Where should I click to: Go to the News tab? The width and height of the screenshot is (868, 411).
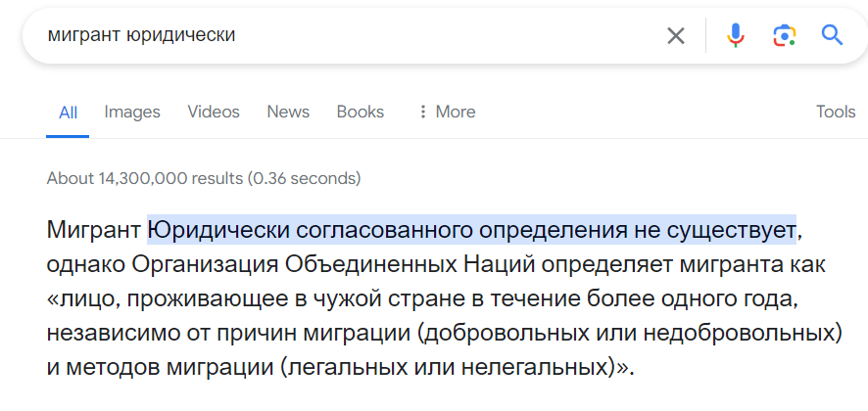288,112
